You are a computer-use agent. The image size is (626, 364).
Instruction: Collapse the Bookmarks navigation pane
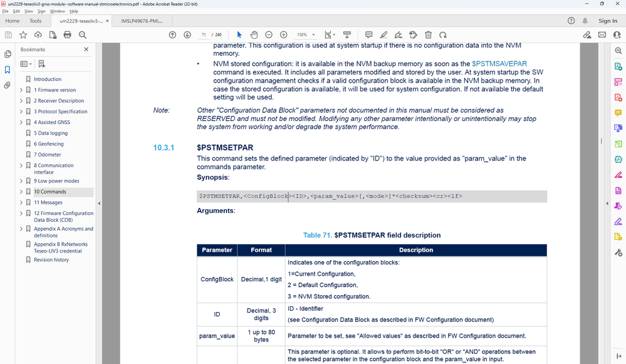click(x=86, y=49)
